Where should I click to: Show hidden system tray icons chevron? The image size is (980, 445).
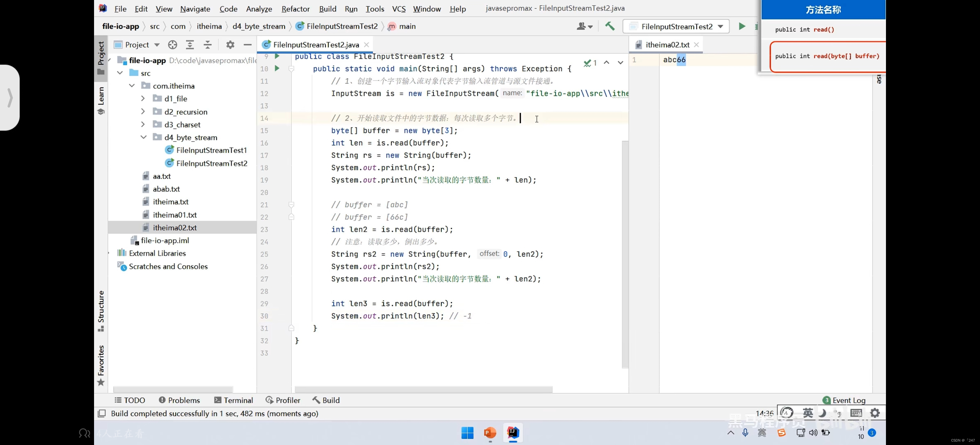point(731,433)
